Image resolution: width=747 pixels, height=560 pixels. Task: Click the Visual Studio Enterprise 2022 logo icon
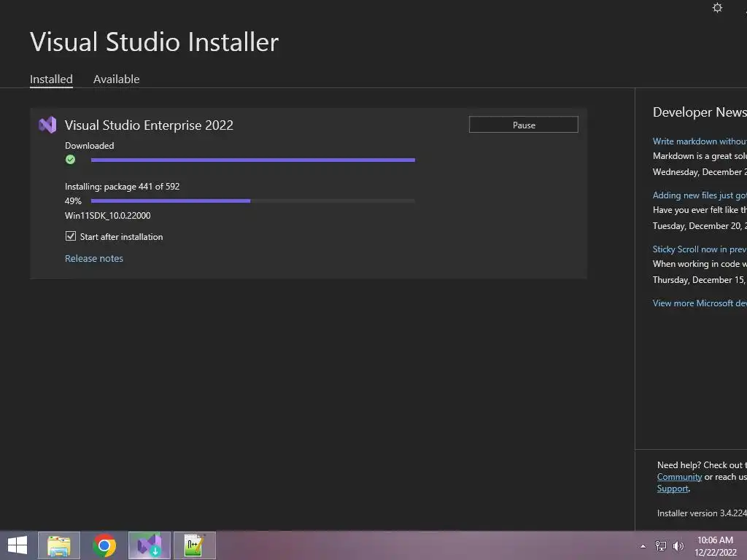[x=47, y=125]
